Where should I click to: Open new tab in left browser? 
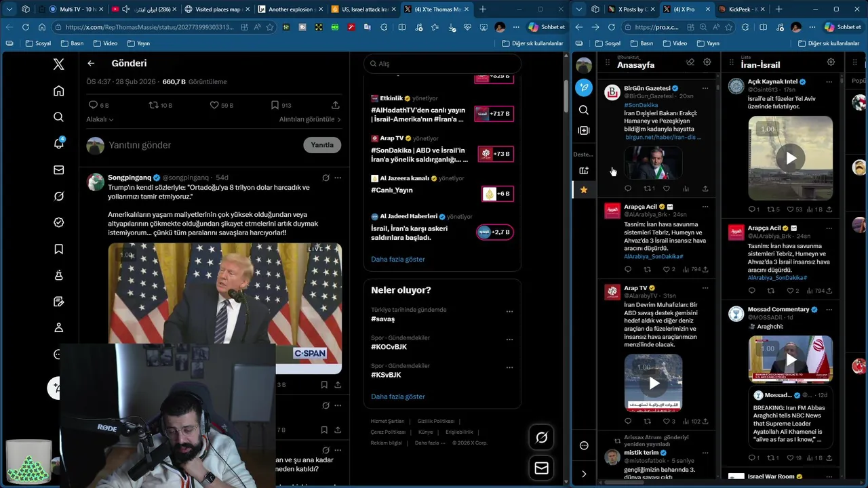483,9
